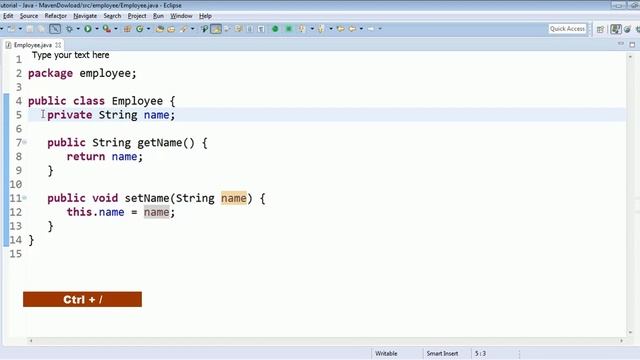Click the Run External Tools icon

tap(107, 29)
